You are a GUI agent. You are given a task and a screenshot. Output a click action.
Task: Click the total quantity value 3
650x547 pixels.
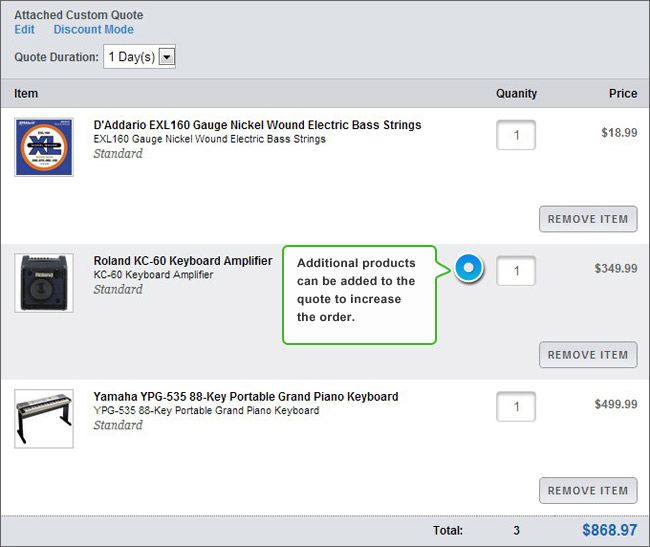pyautogui.click(x=517, y=530)
